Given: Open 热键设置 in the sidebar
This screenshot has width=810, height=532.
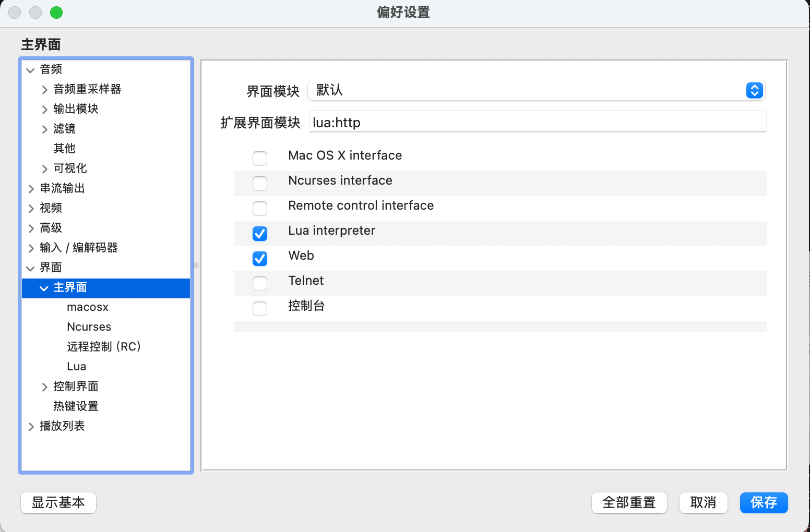Looking at the screenshot, I should [x=76, y=406].
